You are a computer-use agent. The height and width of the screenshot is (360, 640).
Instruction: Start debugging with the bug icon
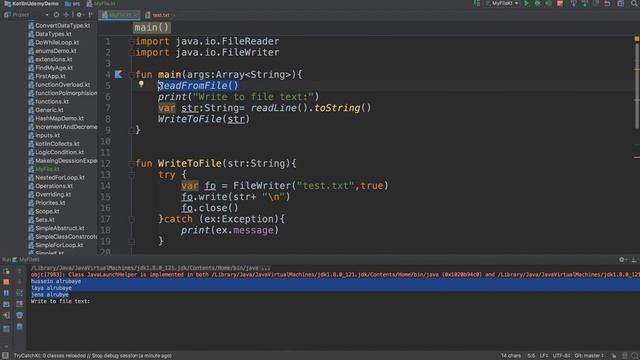[x=538, y=4]
